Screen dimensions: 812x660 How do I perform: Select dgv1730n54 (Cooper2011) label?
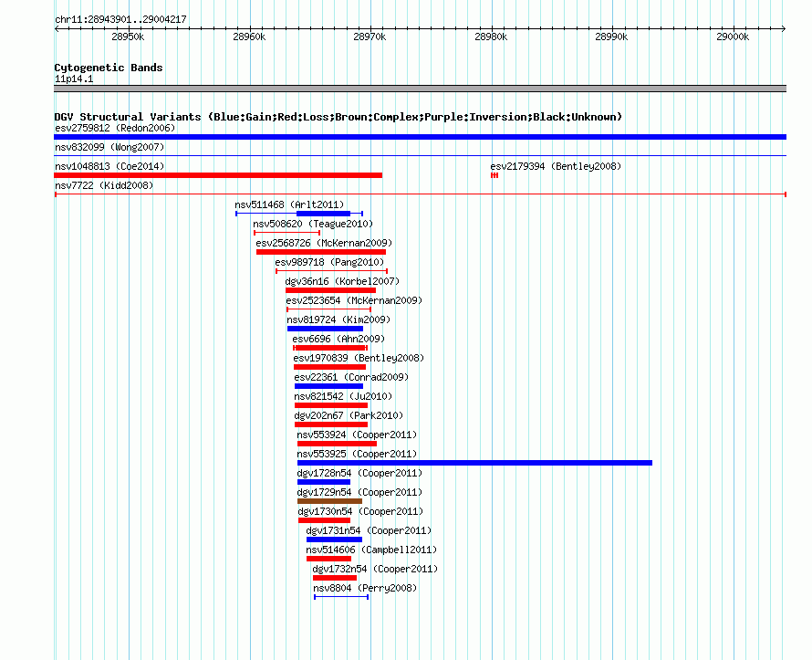361,511
